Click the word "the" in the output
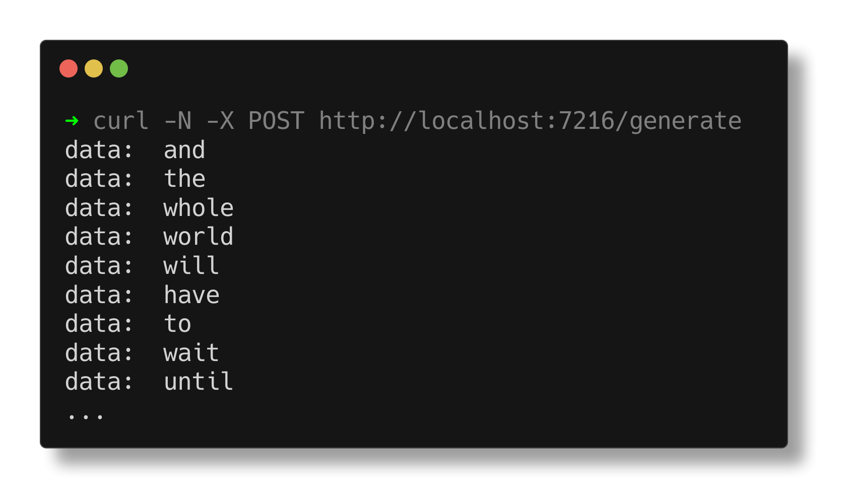Screen dimensions: 844x504 pyautogui.click(x=184, y=179)
